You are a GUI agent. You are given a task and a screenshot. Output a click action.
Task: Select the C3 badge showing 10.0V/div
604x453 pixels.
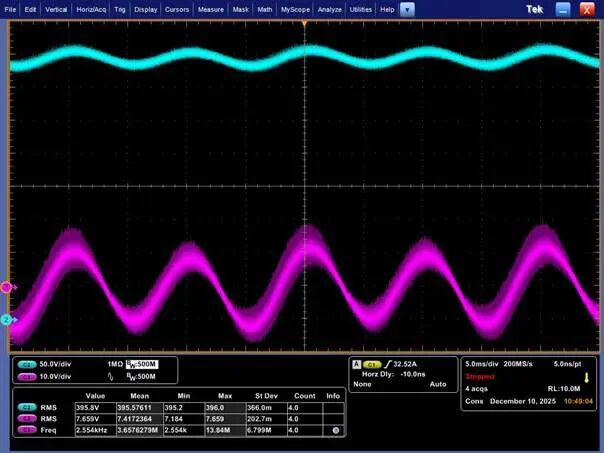pyautogui.click(x=27, y=376)
